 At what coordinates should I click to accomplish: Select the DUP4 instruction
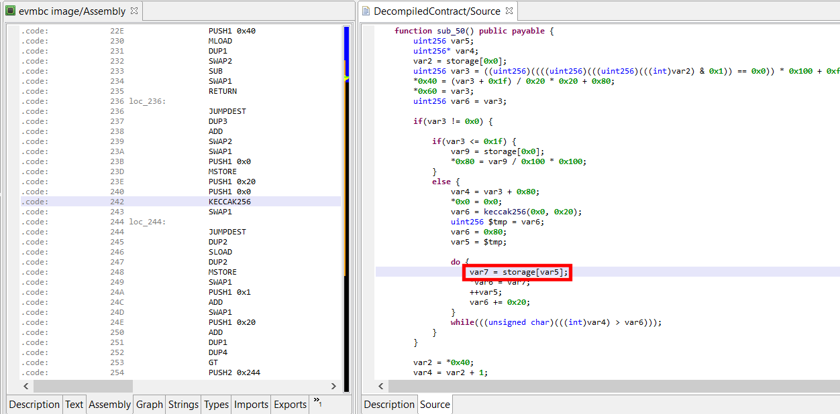point(218,353)
